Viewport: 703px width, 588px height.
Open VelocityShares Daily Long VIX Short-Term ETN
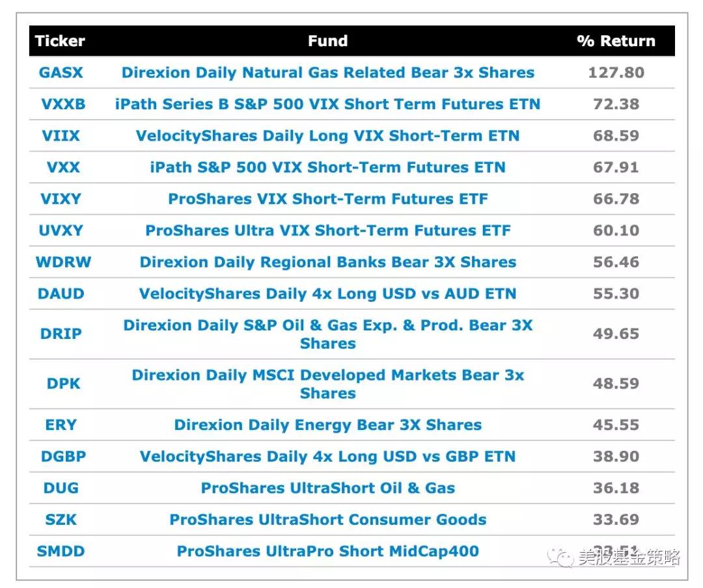coord(327,136)
